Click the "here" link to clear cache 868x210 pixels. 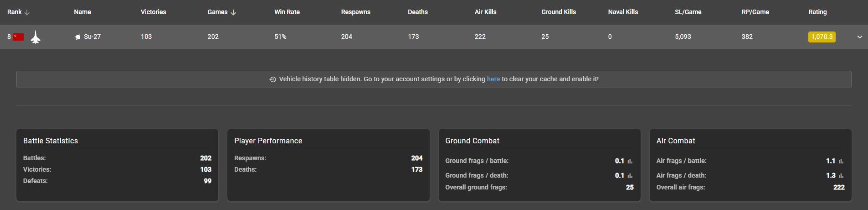point(493,79)
